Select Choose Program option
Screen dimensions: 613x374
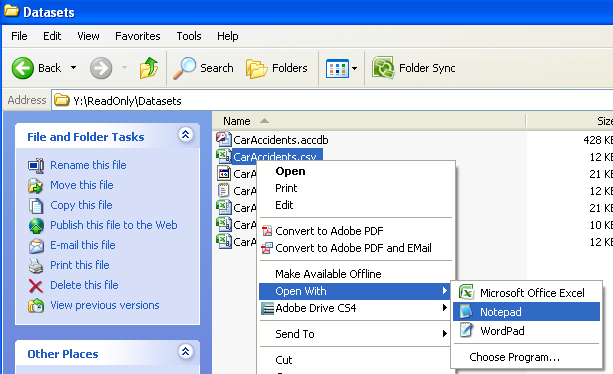coord(526,357)
